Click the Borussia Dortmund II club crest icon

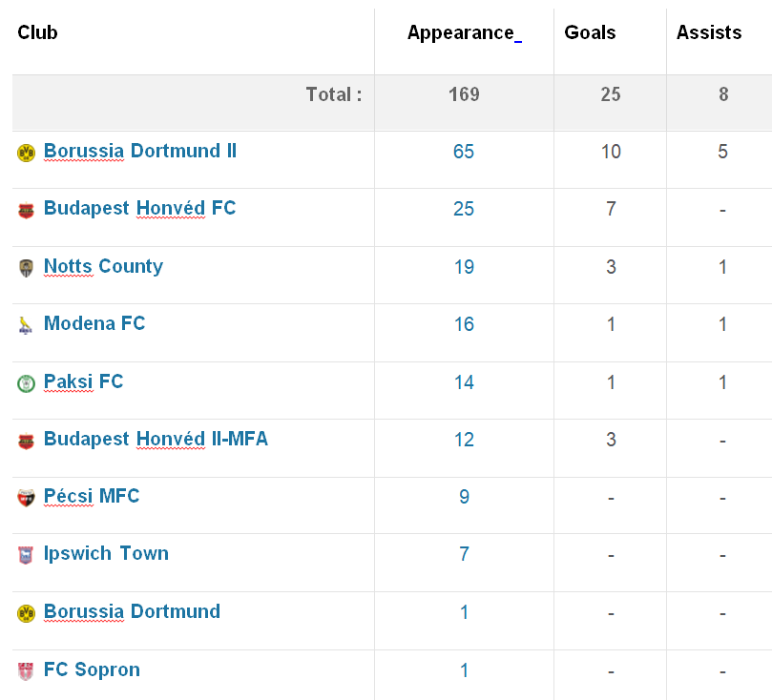pos(26,153)
